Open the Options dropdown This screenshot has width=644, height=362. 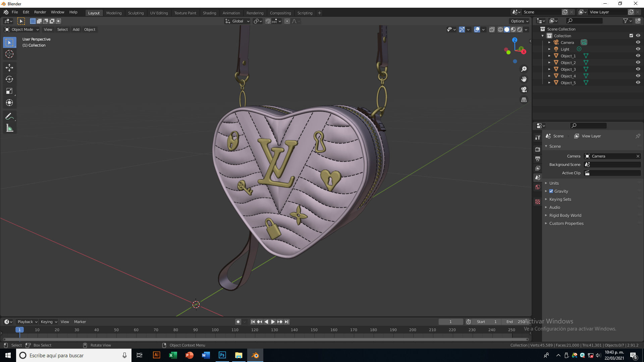520,21
